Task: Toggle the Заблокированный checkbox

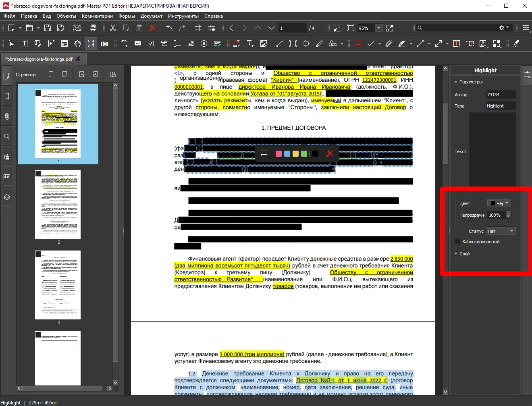Action: 458,241
